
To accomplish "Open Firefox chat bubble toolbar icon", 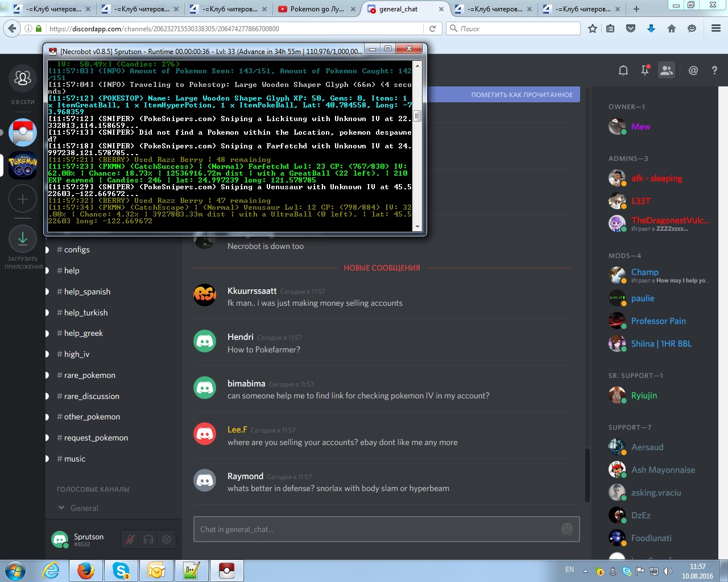I will pyautogui.click(x=692, y=28).
